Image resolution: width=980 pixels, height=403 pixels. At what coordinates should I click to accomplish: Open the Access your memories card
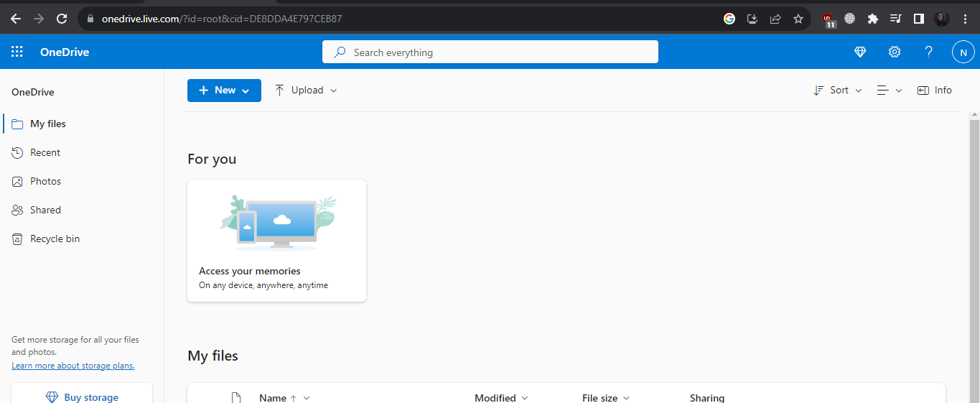pos(276,241)
